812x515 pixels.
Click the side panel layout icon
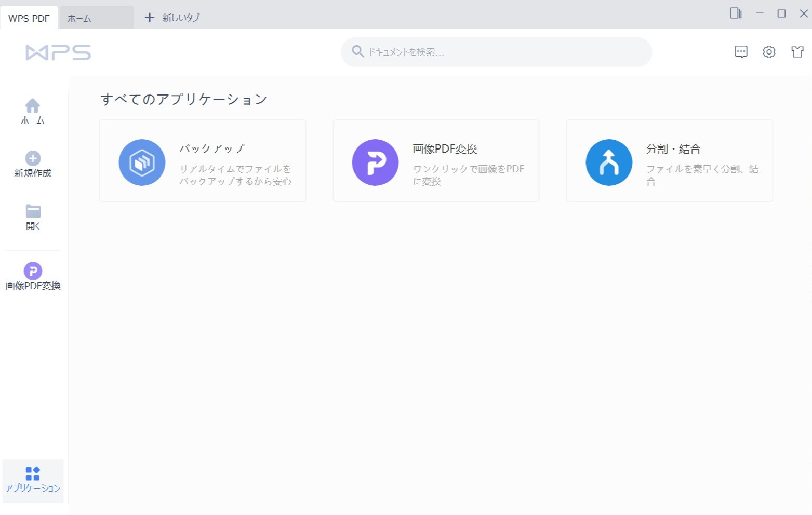coord(736,13)
